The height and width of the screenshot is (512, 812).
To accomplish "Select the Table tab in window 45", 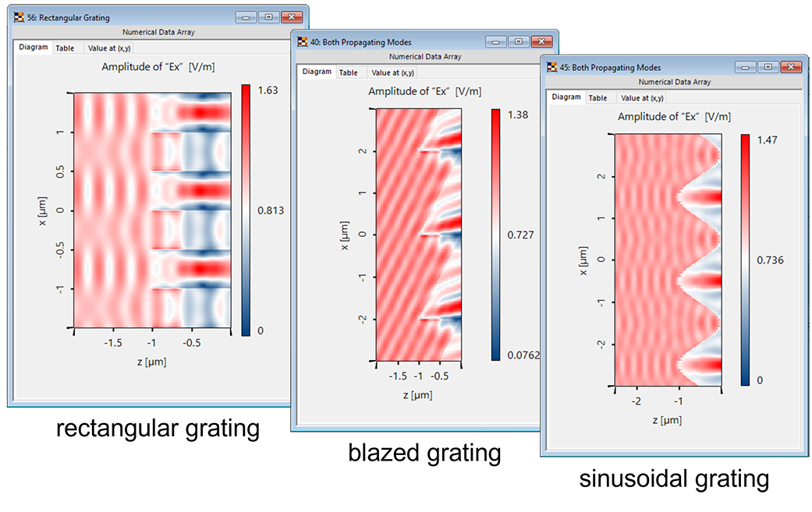I will [x=598, y=98].
